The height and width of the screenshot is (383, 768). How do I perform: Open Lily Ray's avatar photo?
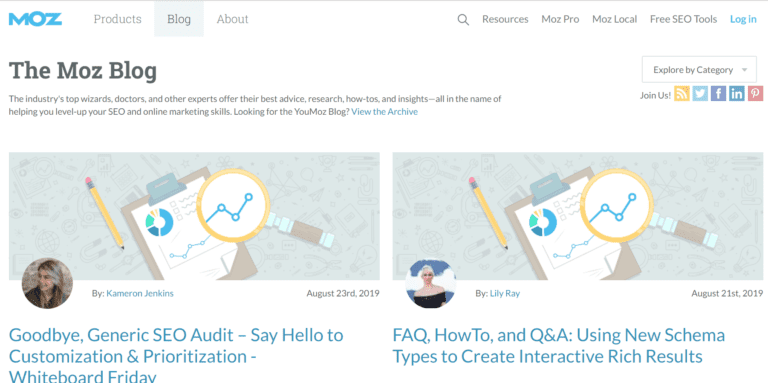431,283
